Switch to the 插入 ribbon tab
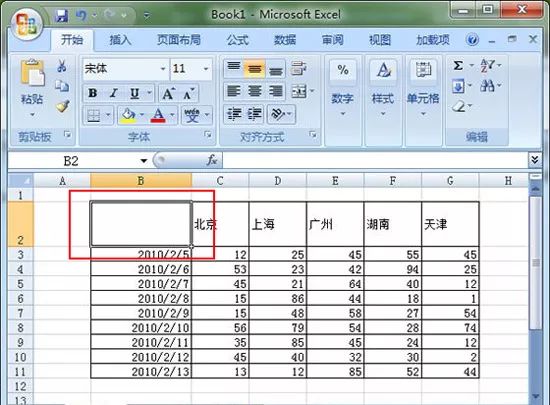Viewport: 550px width, 405px height. (120, 40)
